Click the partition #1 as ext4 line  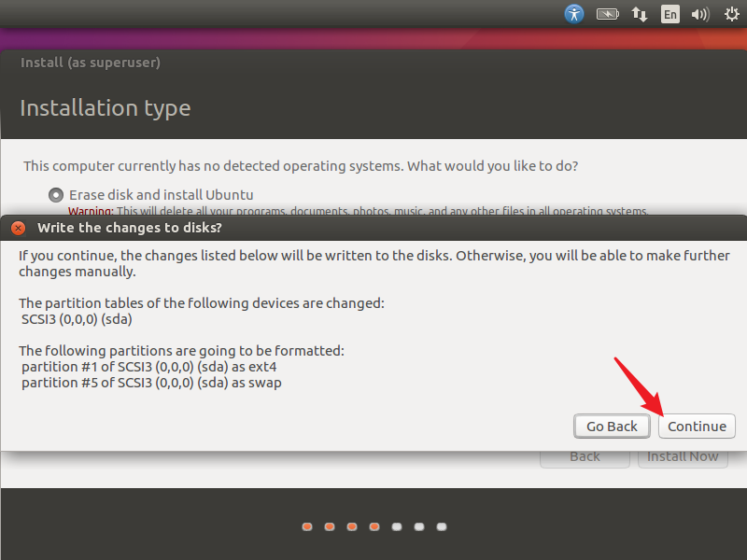149,367
